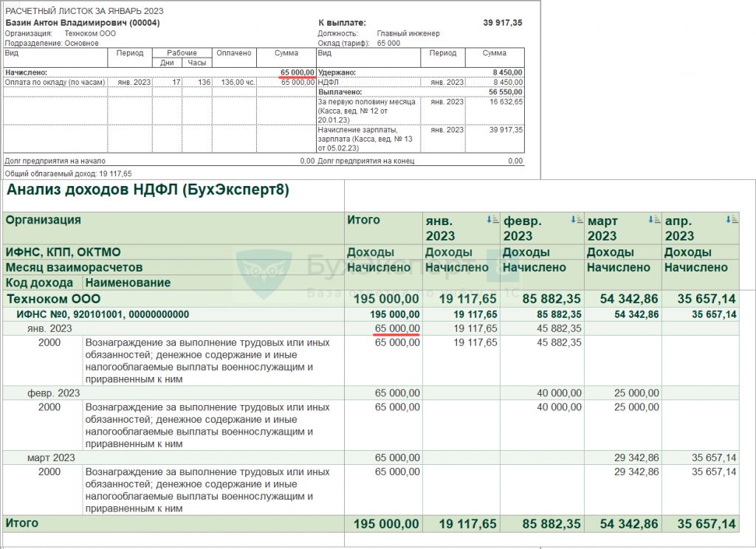Click the position value Главный инженер

[x=408, y=34]
